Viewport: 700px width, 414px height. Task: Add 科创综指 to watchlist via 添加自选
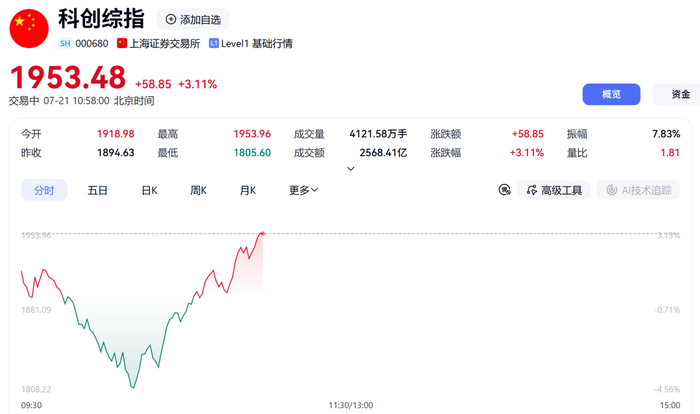[x=193, y=20]
